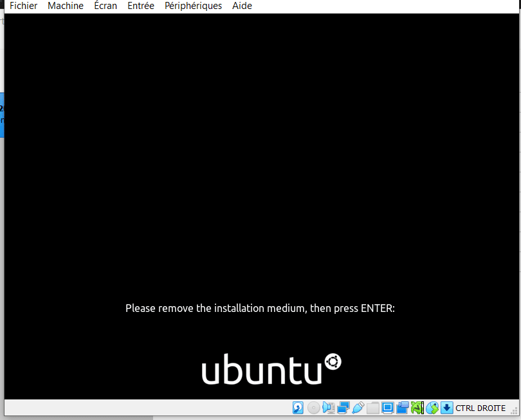The width and height of the screenshot is (521, 420).
Task: Click the USB devices status icon
Action: click(358, 408)
